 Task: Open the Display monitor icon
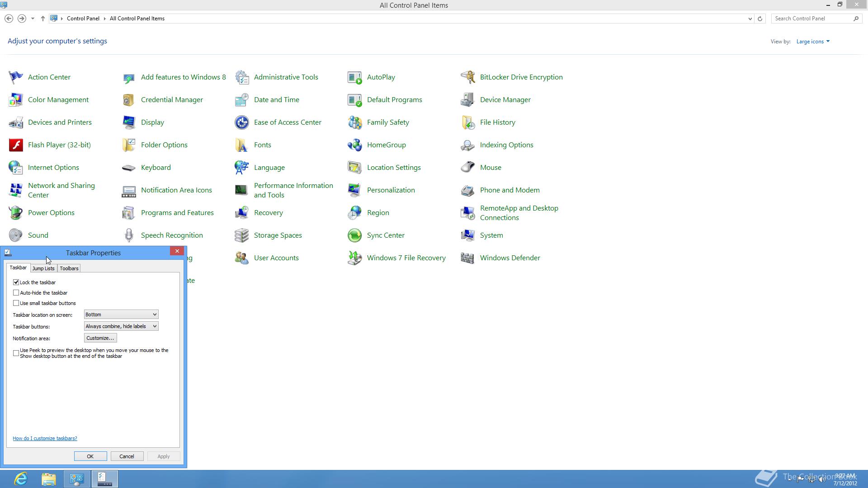129,122
